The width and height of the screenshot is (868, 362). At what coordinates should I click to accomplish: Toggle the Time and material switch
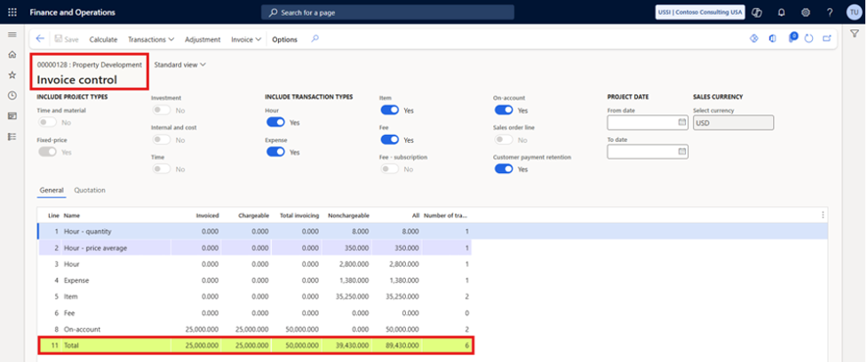pos(48,122)
